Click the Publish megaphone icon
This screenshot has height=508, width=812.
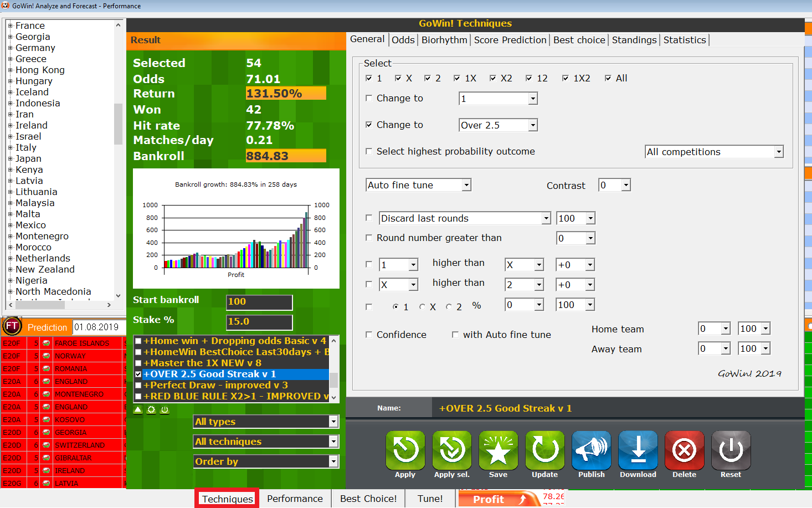[592, 450]
